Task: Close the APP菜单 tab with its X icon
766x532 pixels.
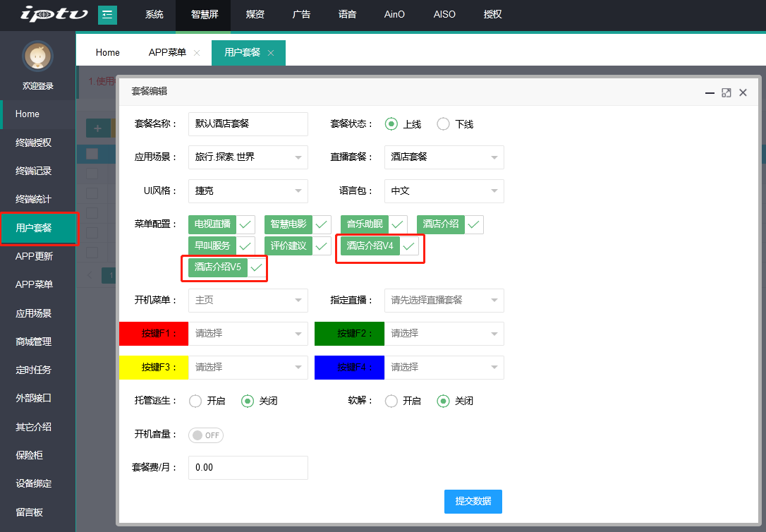Action: click(x=197, y=53)
